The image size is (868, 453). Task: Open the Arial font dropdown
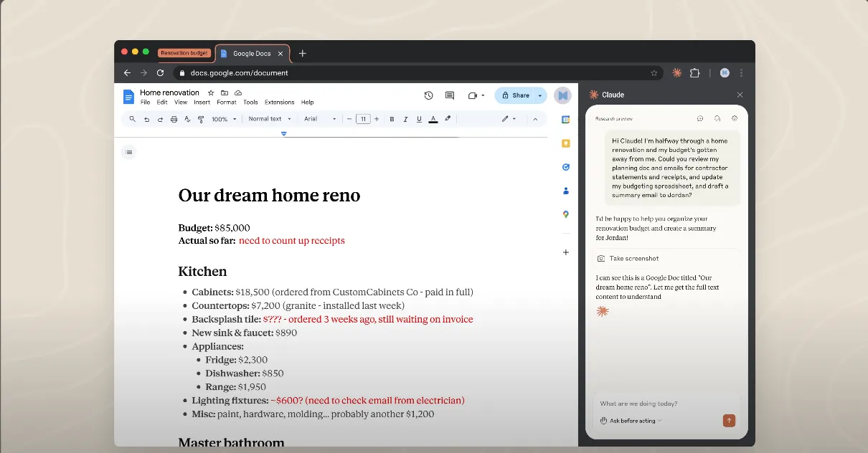click(x=320, y=119)
